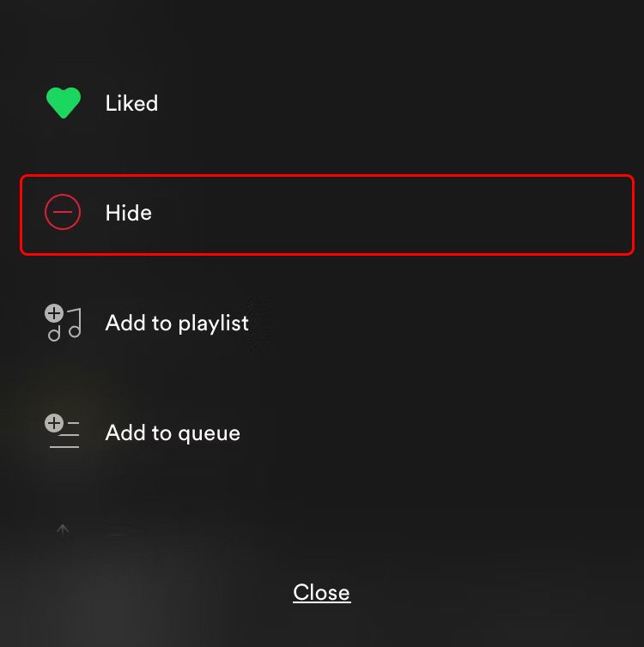Click the plus badge on the playlist icon
The width and height of the screenshot is (644, 647).
(54, 313)
